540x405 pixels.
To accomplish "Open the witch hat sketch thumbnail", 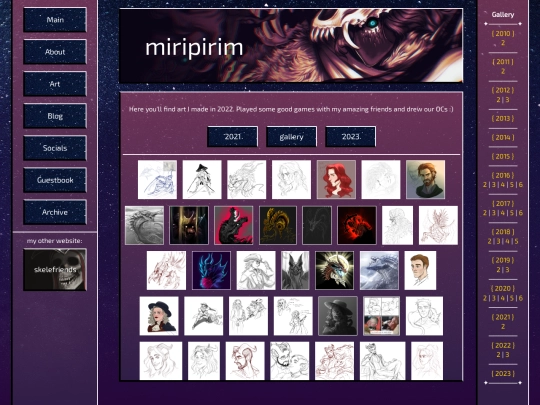I will click(202, 179).
